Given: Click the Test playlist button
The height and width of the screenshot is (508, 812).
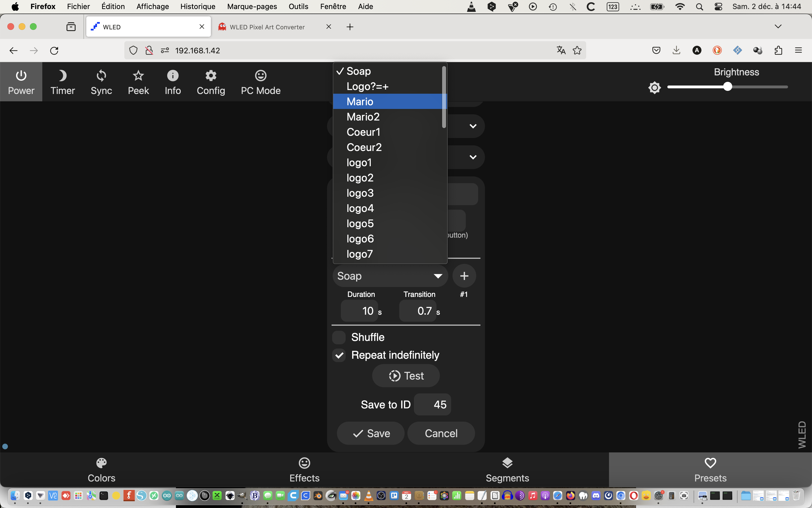Looking at the screenshot, I should point(406,376).
